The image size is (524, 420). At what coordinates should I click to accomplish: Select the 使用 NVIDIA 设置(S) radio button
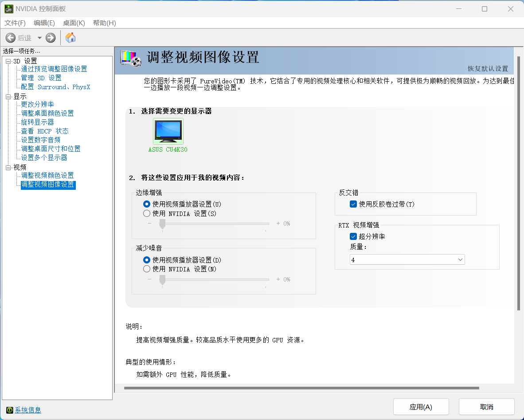tap(146, 213)
